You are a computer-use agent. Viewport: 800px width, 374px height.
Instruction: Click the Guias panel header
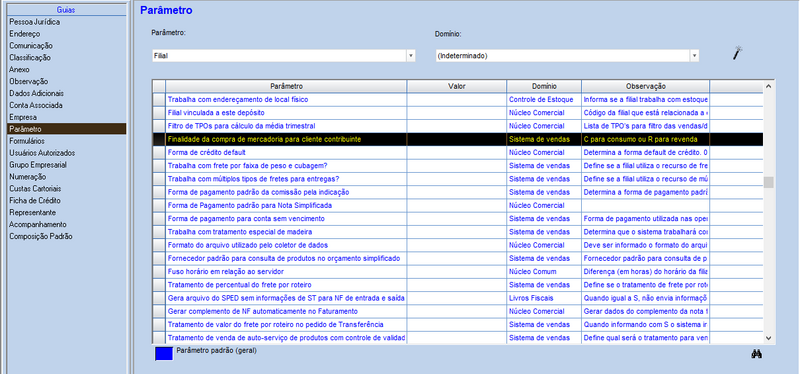[x=67, y=10]
